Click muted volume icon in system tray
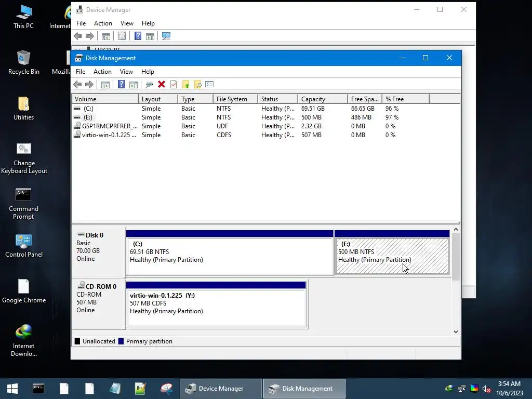 [x=486, y=389]
